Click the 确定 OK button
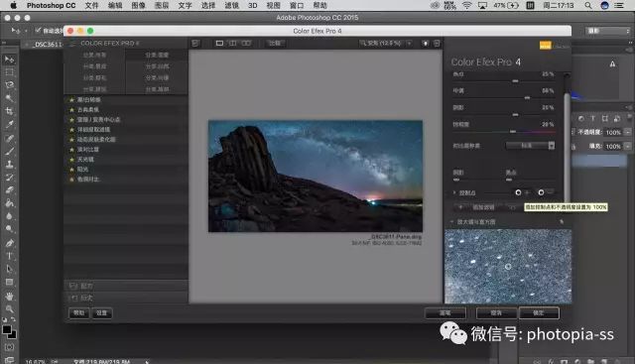 click(x=539, y=313)
